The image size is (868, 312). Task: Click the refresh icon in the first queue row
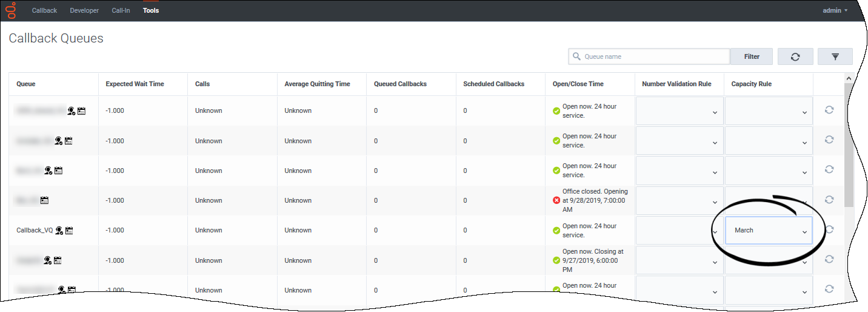pos(829,110)
